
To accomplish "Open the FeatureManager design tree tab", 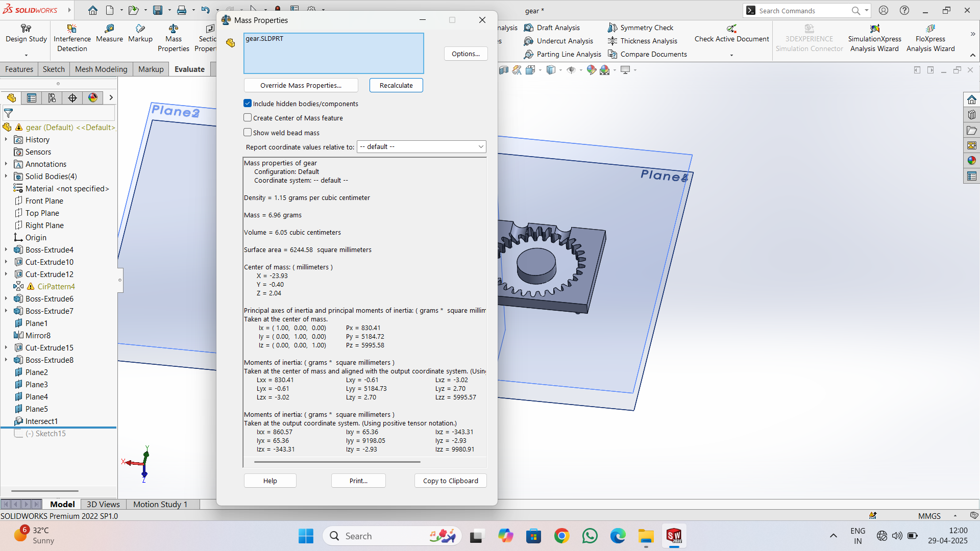I will tap(11, 98).
